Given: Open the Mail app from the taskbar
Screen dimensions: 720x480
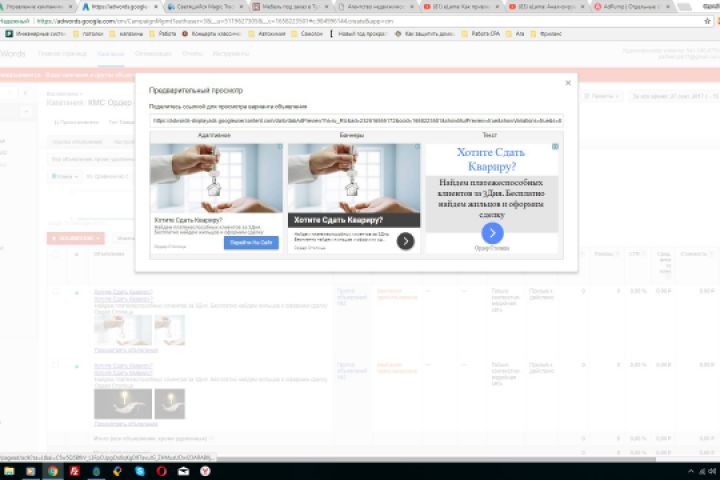Looking at the screenshot, I should (183, 471).
